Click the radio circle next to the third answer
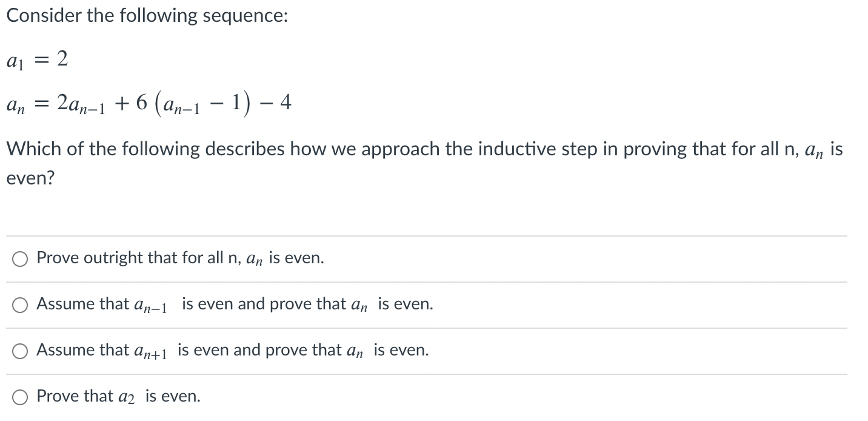Viewport: 868px width, 421px height. coord(20,350)
